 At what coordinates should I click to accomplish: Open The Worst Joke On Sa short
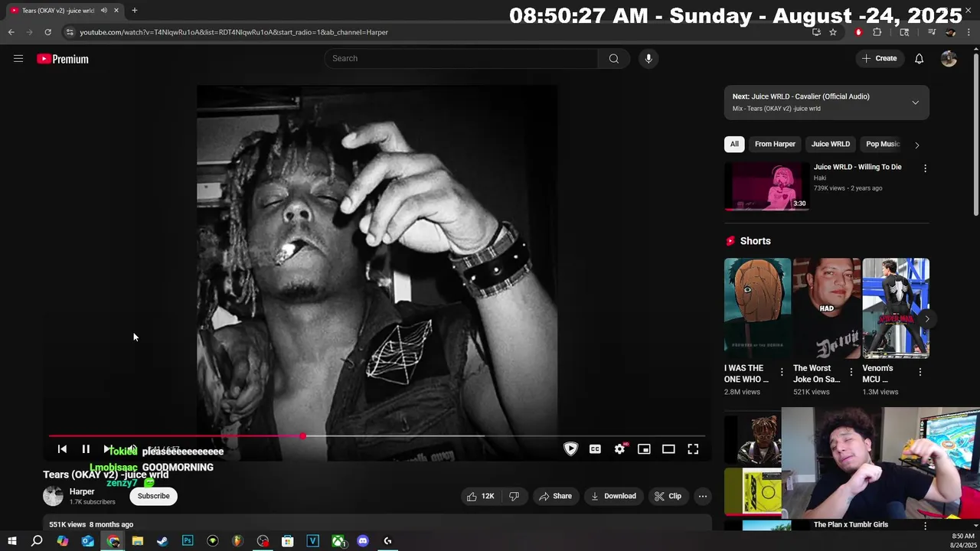coord(826,308)
